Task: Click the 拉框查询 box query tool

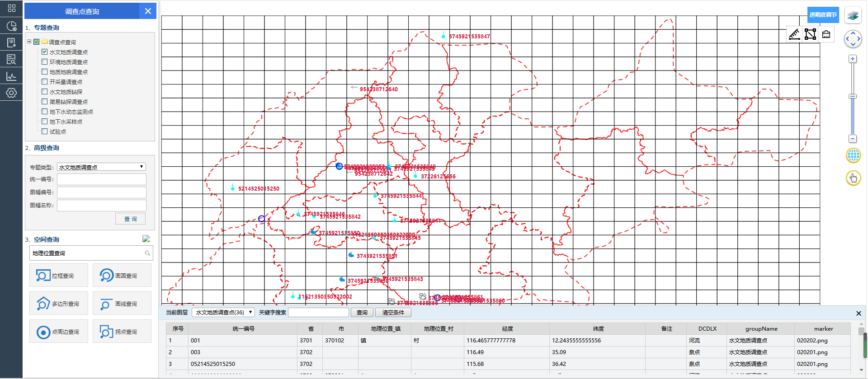Action: (x=59, y=276)
